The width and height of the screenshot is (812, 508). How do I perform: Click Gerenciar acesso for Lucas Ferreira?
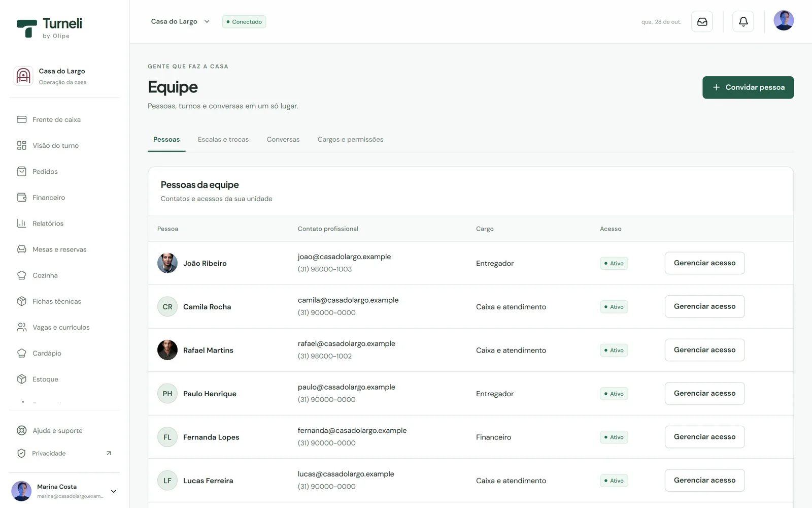click(704, 480)
